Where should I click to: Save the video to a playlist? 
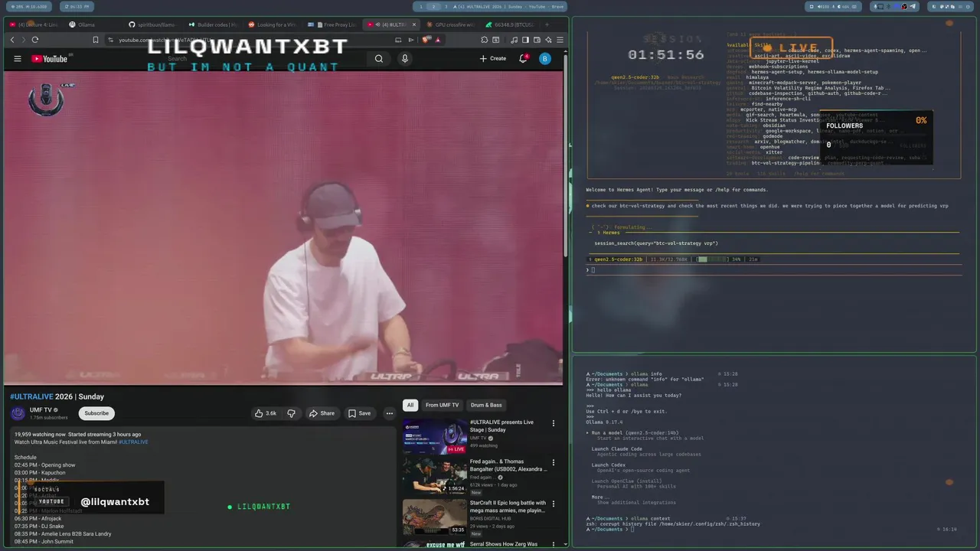359,413
